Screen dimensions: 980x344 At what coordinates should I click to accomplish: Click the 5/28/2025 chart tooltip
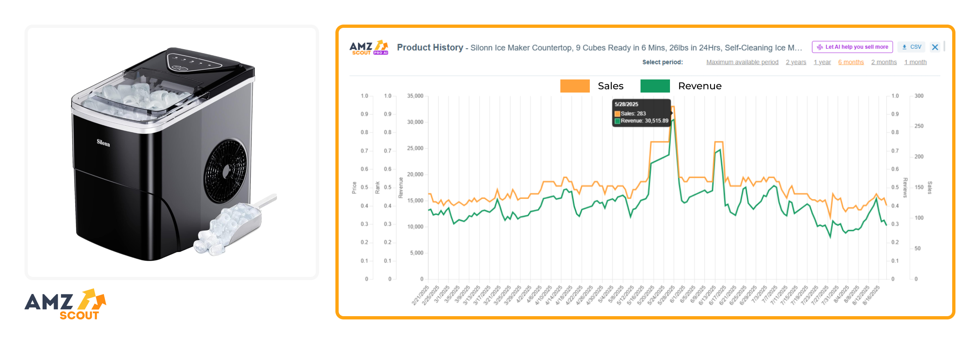pyautogui.click(x=642, y=113)
